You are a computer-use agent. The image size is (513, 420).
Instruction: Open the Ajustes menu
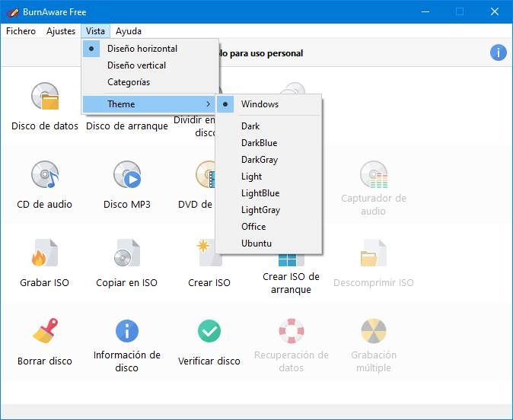[x=61, y=31]
